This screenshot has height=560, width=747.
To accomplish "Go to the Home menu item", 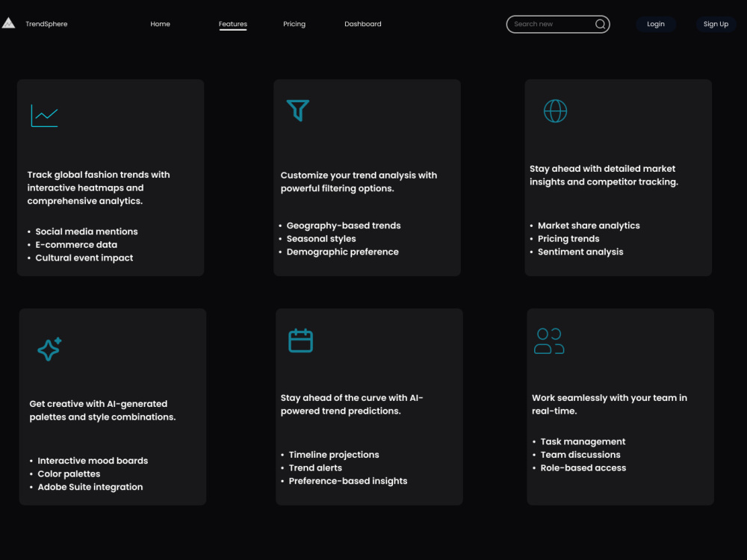I will [160, 24].
